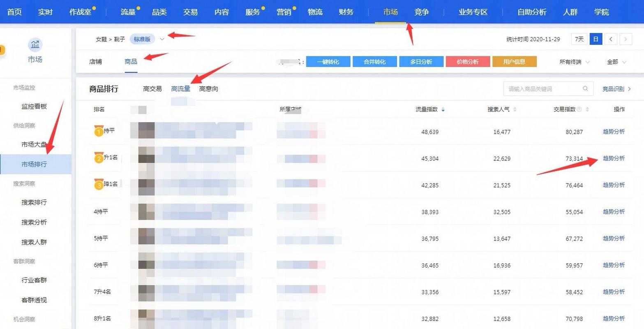Open 趋势分析 for the 6持平 row
This screenshot has width=644, height=329.
tap(614, 265)
